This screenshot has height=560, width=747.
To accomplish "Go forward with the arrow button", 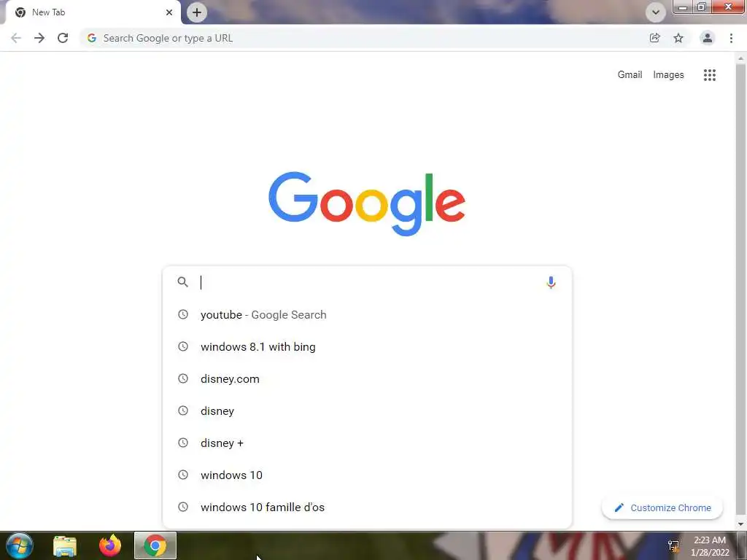I will [x=39, y=38].
